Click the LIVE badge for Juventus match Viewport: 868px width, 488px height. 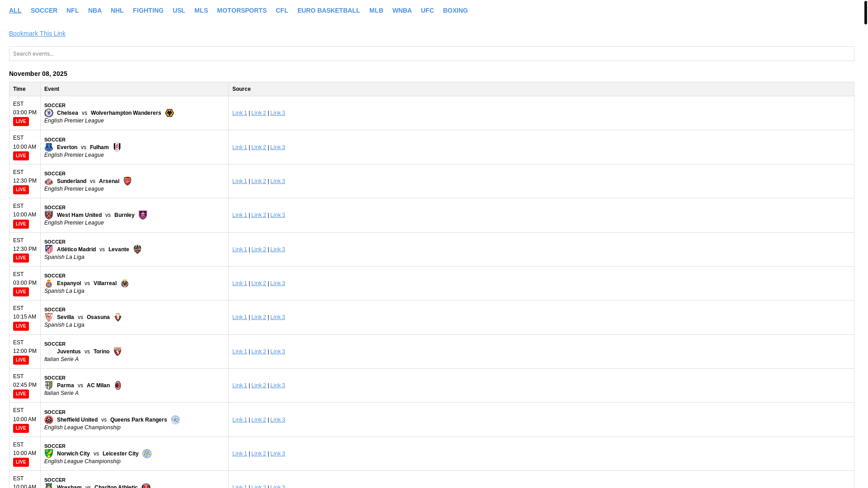[x=21, y=360]
